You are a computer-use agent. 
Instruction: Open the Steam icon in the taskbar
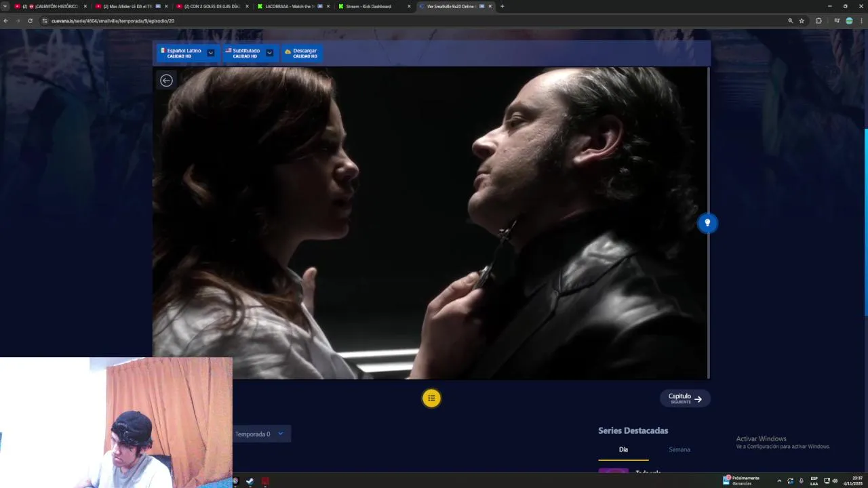250,482
